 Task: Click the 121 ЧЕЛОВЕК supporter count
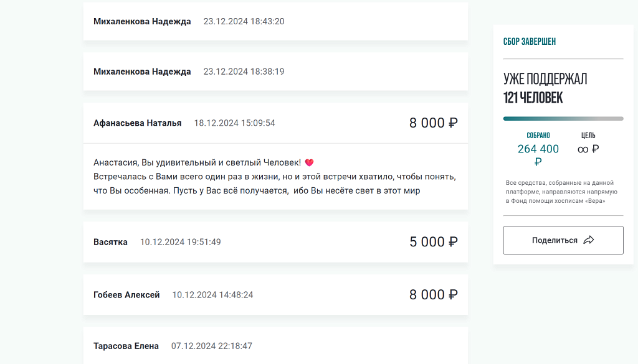[533, 98]
